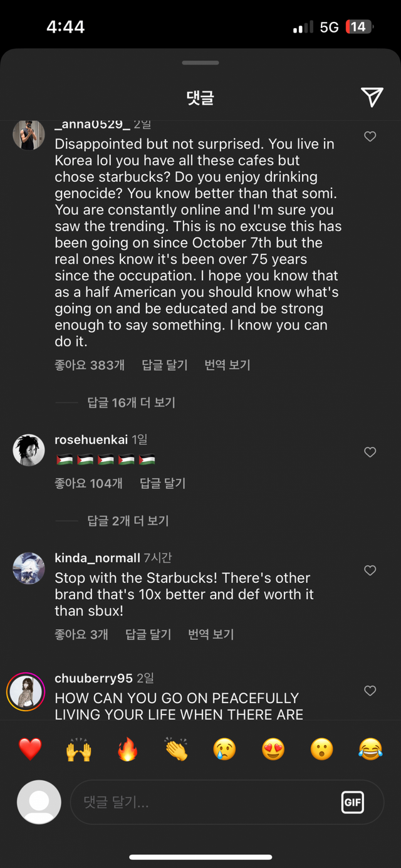The width and height of the screenshot is (401, 868).
Task: Reply to kinda_normall's comment
Action: point(148,634)
